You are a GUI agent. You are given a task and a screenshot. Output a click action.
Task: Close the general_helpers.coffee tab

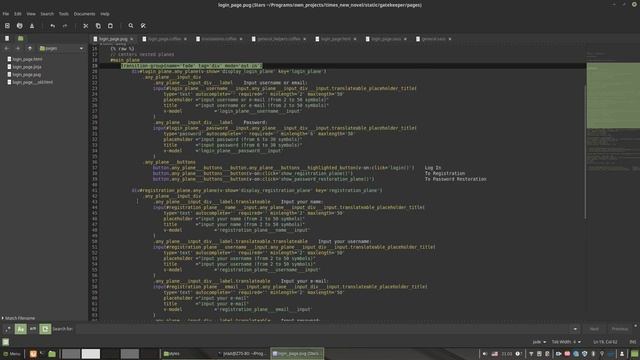tap(304, 39)
